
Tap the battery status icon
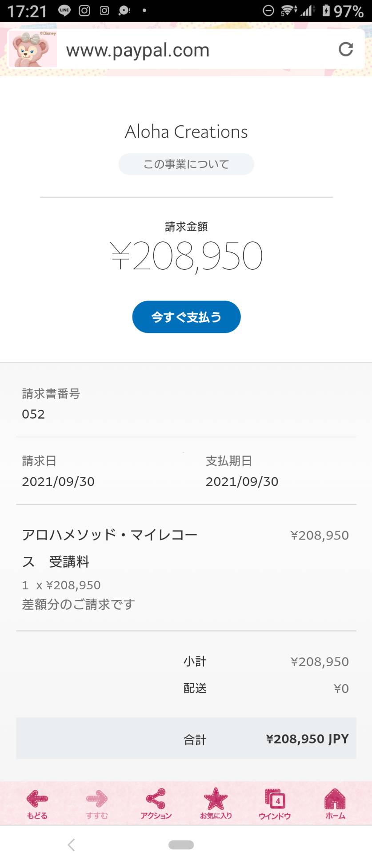[326, 11]
